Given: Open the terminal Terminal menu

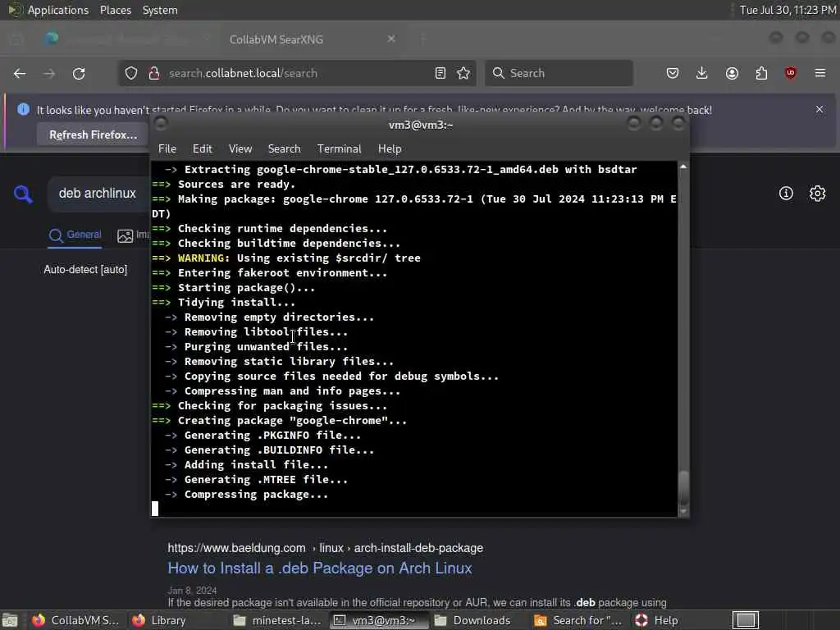Looking at the screenshot, I should (339, 149).
